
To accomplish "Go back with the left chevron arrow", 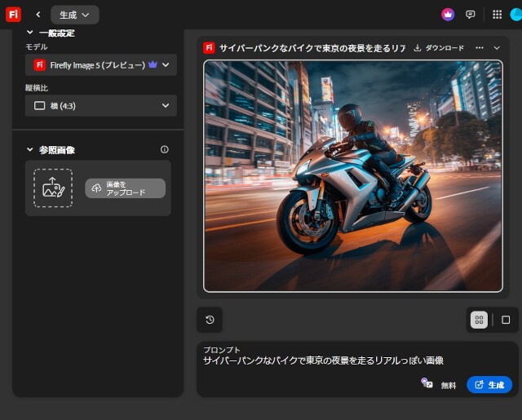I will (x=38, y=15).
